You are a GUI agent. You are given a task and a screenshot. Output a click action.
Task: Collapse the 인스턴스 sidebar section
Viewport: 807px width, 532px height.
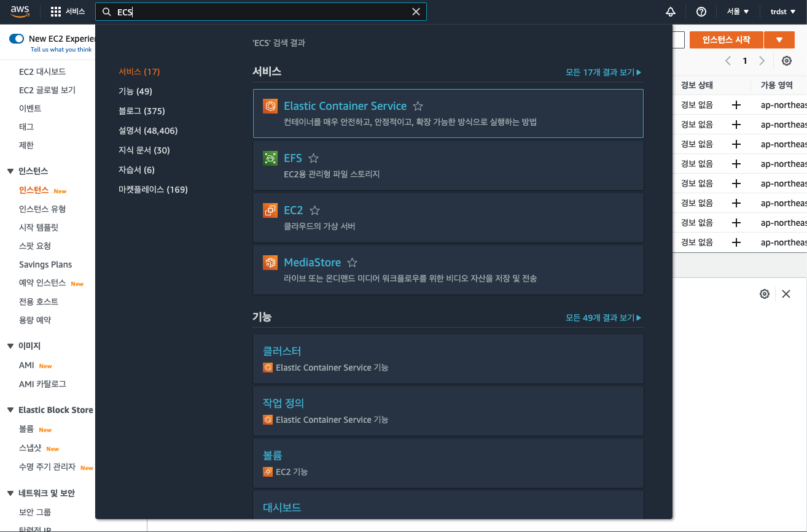[10, 171]
